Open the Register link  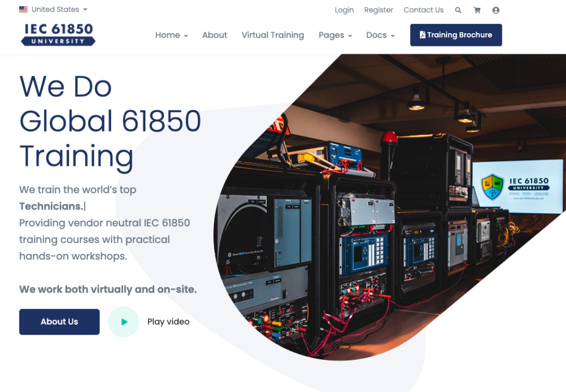point(379,10)
